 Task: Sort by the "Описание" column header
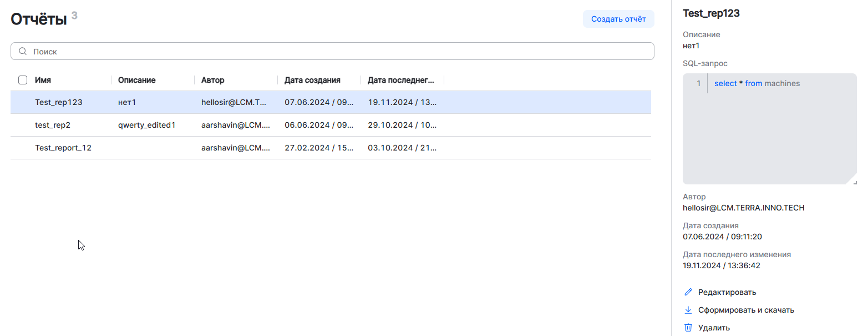coord(137,80)
